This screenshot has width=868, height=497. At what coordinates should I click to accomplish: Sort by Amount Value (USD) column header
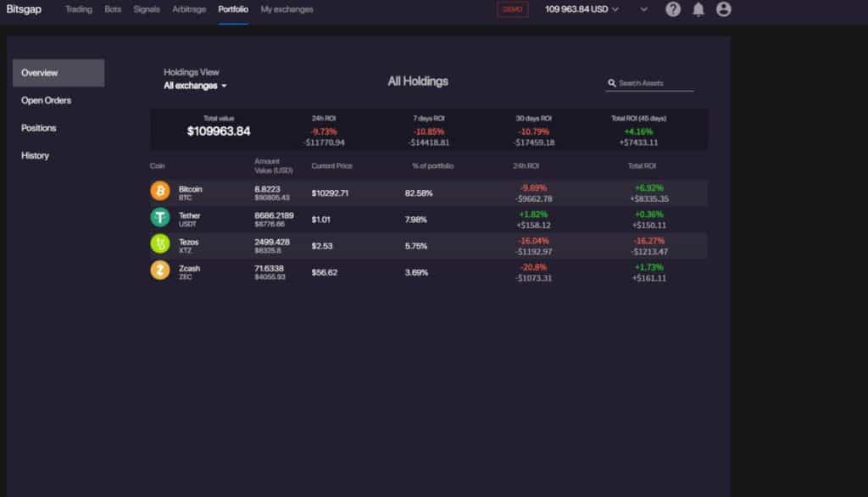click(x=274, y=166)
